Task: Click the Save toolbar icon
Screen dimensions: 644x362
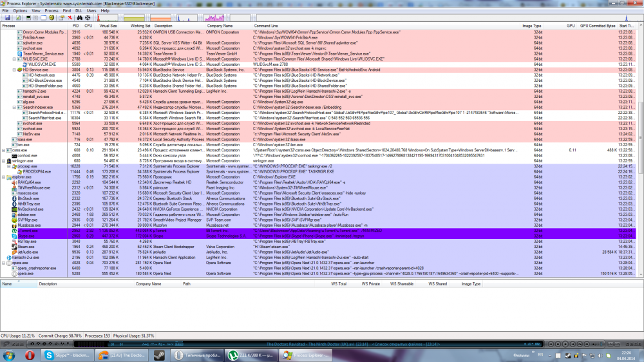Action: tap(8, 17)
